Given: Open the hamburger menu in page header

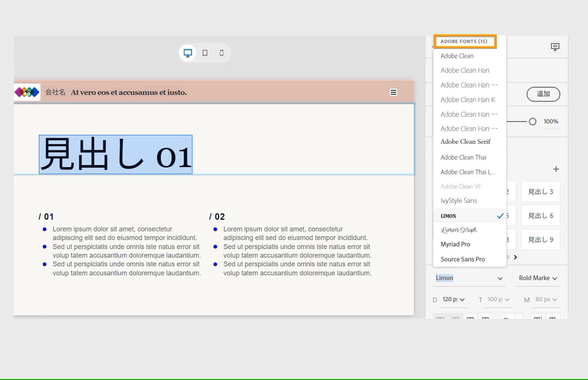Looking at the screenshot, I should click(393, 92).
